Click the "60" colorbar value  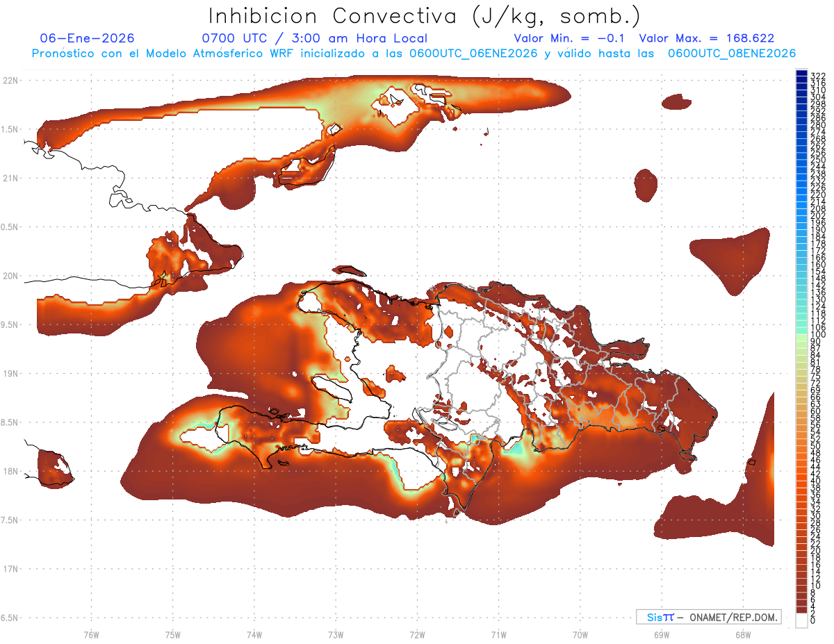tap(816, 411)
